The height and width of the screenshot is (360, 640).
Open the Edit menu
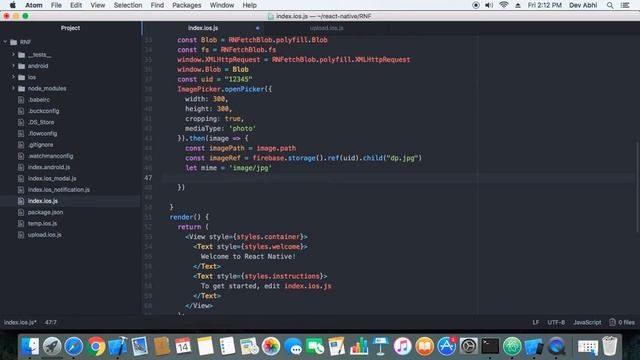[x=76, y=5]
